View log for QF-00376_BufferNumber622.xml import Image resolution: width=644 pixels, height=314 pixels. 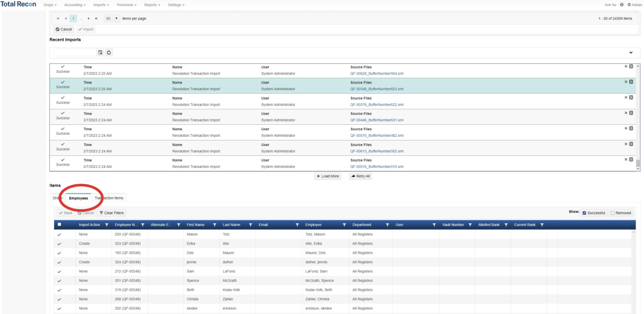(631, 97)
